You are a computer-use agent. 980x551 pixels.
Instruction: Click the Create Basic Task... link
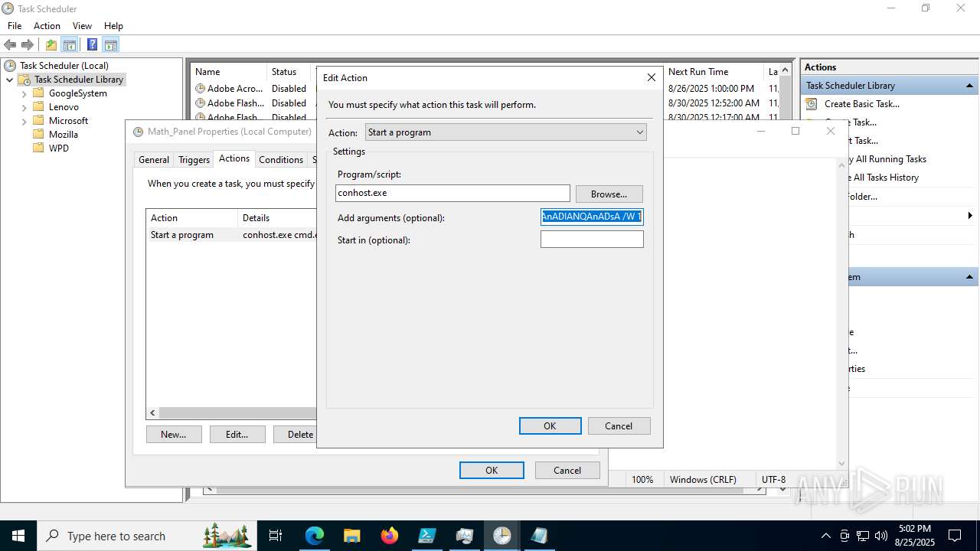click(862, 104)
